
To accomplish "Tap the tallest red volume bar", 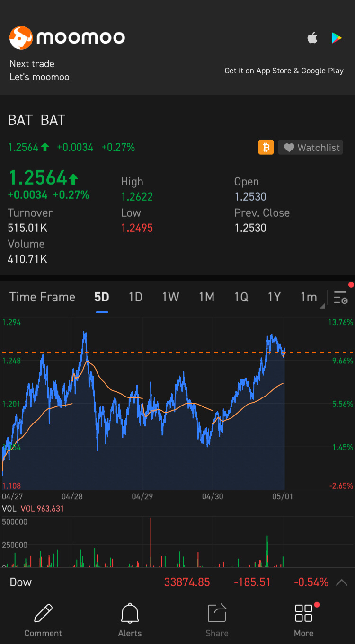I will (x=151, y=542).
